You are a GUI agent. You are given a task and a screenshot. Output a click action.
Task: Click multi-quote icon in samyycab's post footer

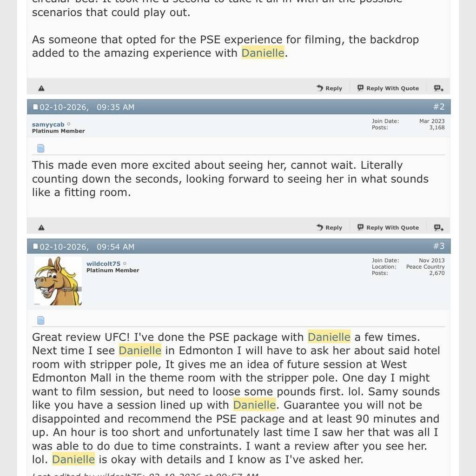pyautogui.click(x=438, y=228)
